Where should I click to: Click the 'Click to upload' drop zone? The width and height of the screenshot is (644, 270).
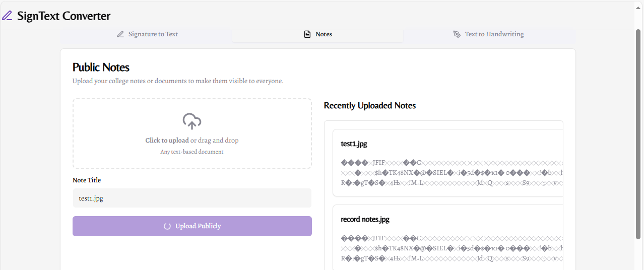point(192,133)
